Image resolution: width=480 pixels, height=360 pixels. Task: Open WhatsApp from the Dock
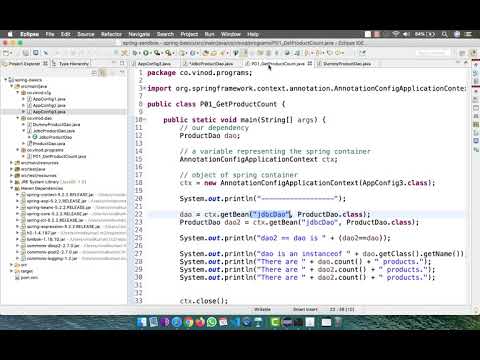212,322
